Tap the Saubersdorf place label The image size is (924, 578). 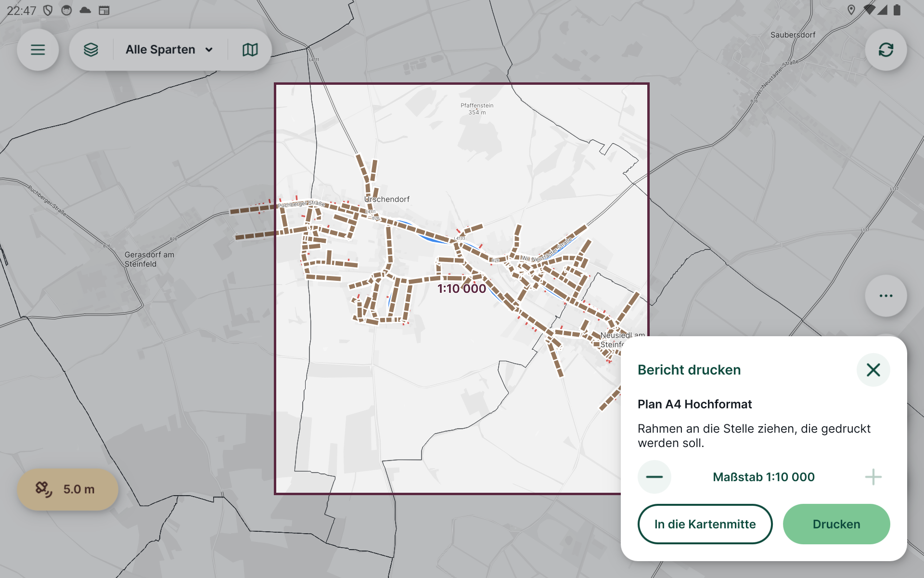coord(793,35)
